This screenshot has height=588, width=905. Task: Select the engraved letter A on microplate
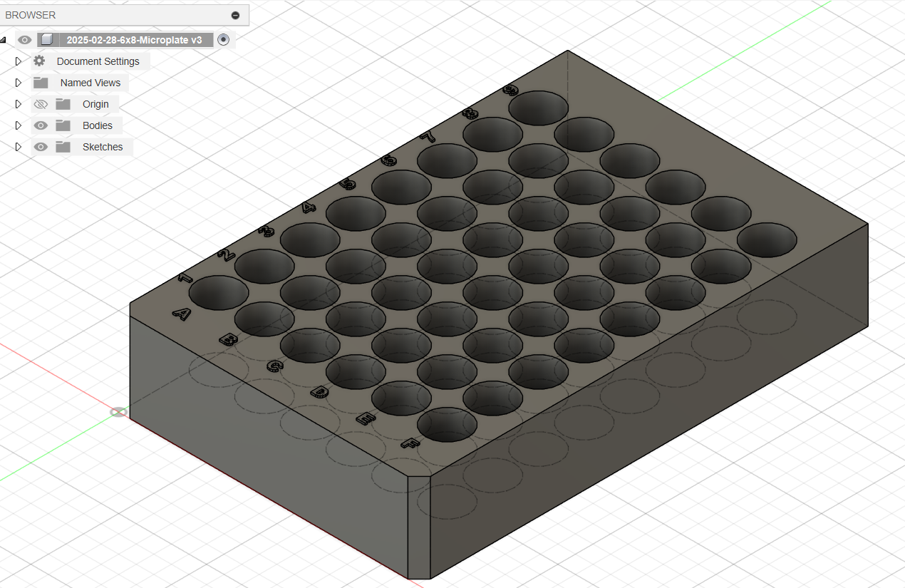click(182, 314)
